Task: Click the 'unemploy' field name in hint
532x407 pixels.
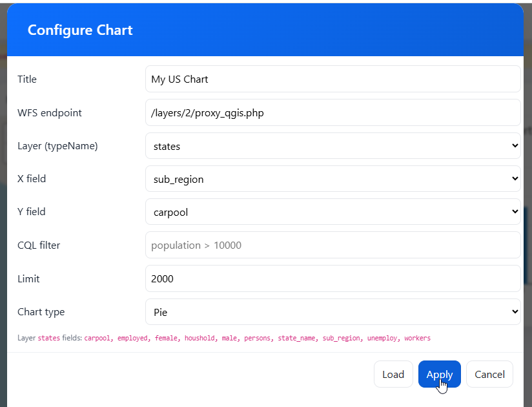Action: (382, 338)
